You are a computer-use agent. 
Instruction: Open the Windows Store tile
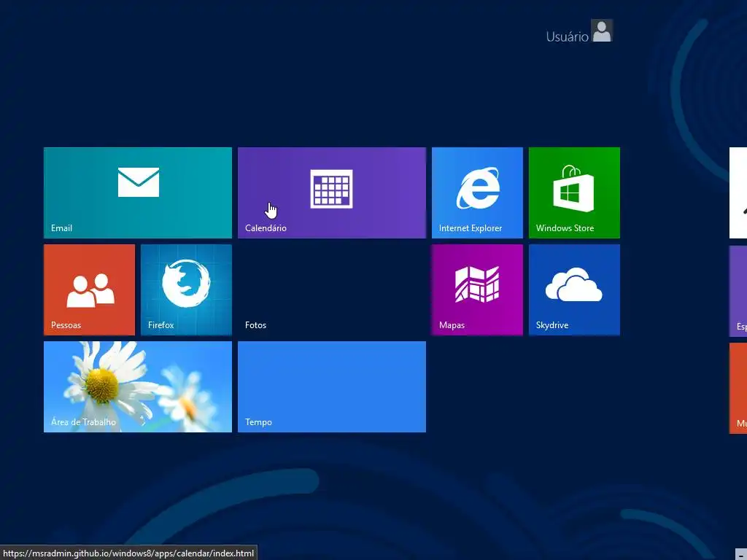[x=574, y=192]
